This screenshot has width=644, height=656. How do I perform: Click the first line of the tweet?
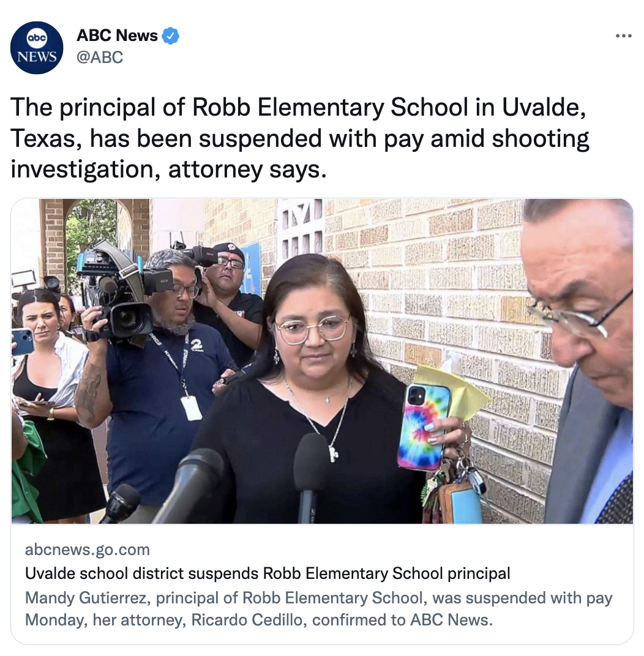tap(298, 107)
